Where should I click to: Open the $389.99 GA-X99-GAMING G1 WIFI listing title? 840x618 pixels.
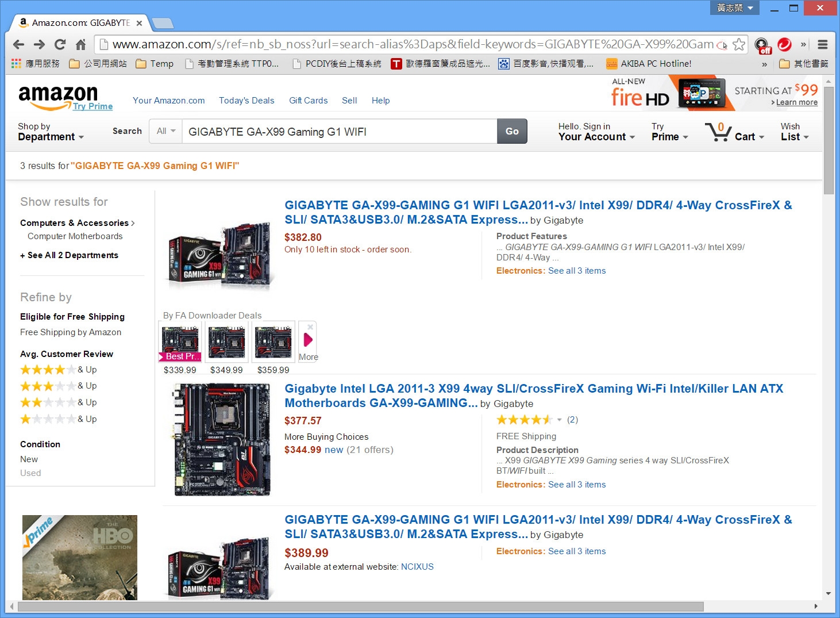pos(538,527)
